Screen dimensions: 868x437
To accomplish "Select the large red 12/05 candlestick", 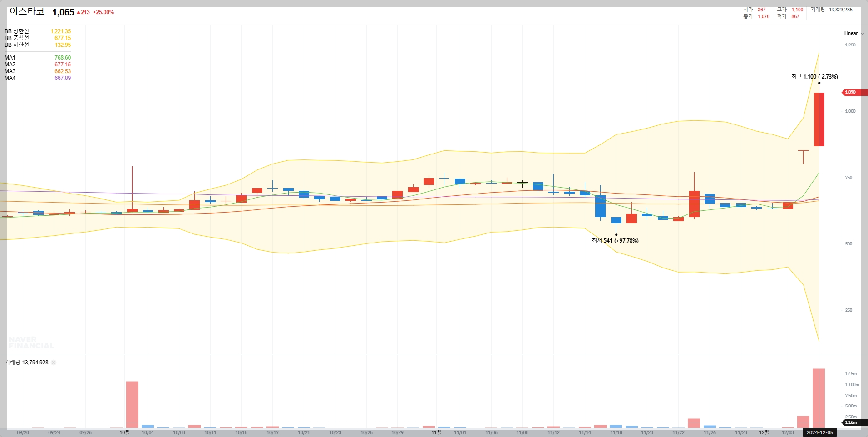I will pyautogui.click(x=819, y=119).
